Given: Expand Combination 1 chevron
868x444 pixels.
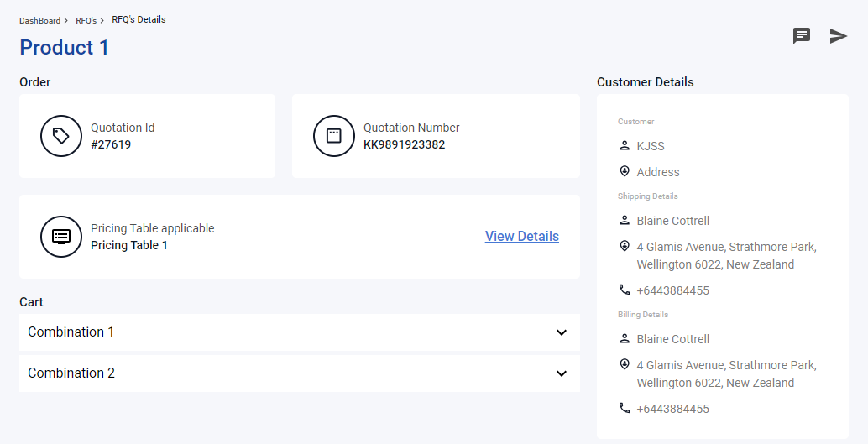Looking at the screenshot, I should click(x=562, y=332).
